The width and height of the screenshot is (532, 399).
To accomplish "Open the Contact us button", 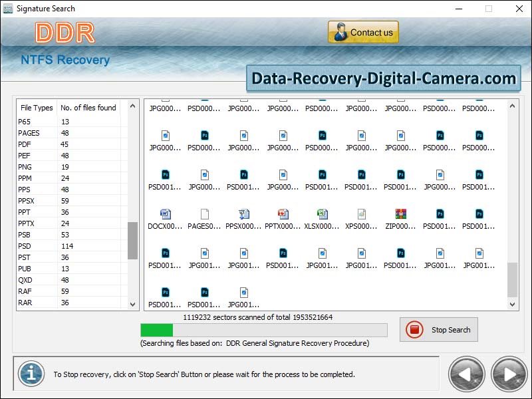I will coord(363,33).
